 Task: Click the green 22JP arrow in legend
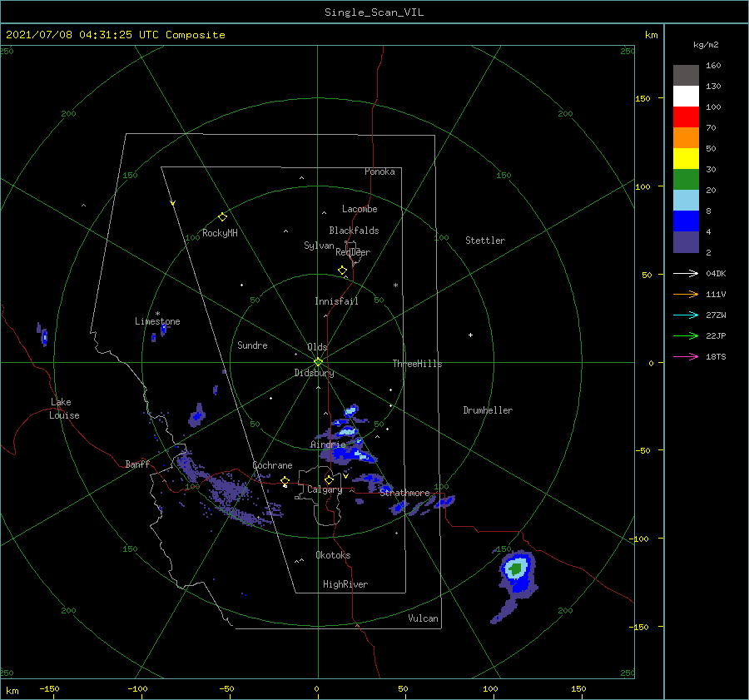(x=686, y=336)
